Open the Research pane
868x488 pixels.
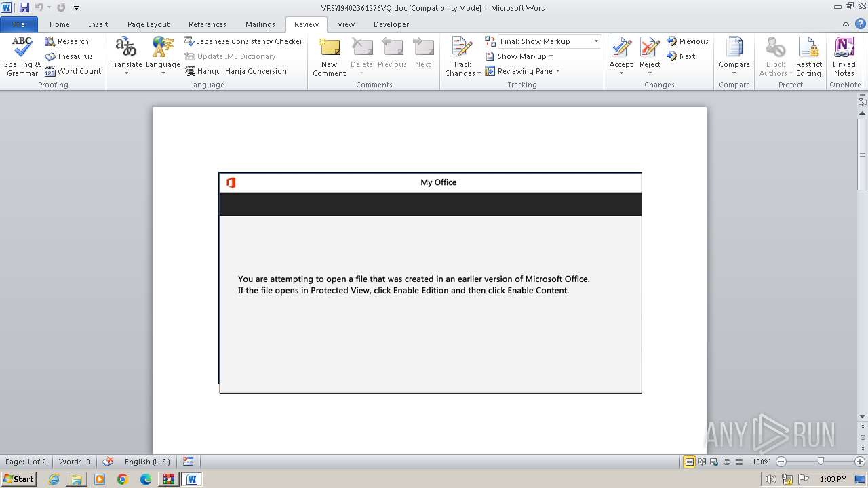coord(67,41)
